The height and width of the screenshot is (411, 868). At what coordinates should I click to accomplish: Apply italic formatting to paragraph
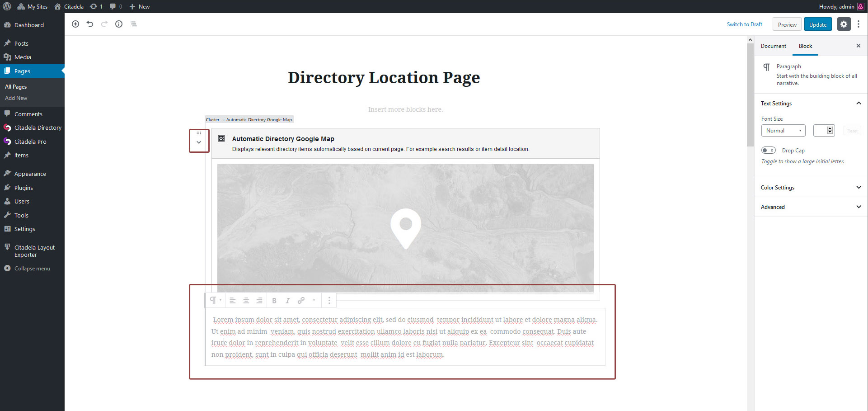coord(287,301)
